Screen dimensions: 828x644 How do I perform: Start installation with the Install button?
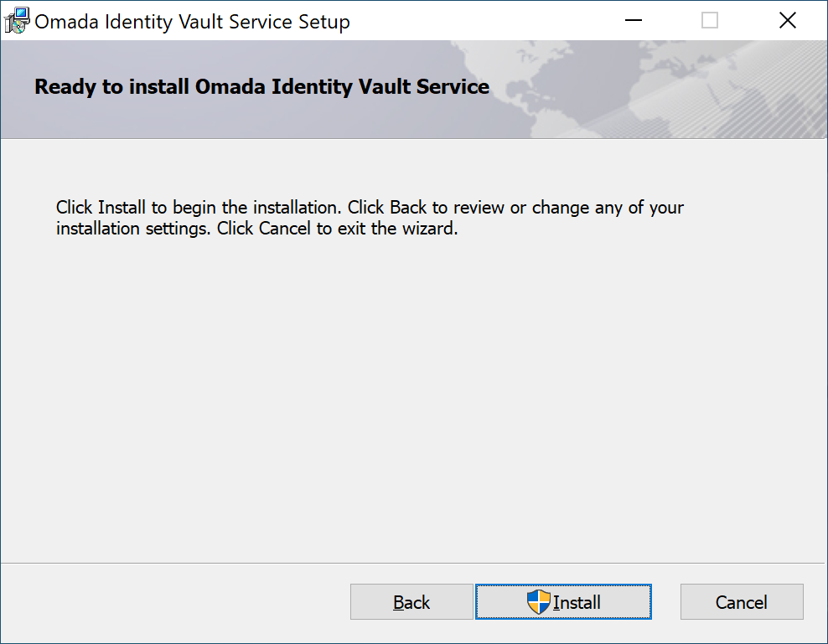(563, 602)
